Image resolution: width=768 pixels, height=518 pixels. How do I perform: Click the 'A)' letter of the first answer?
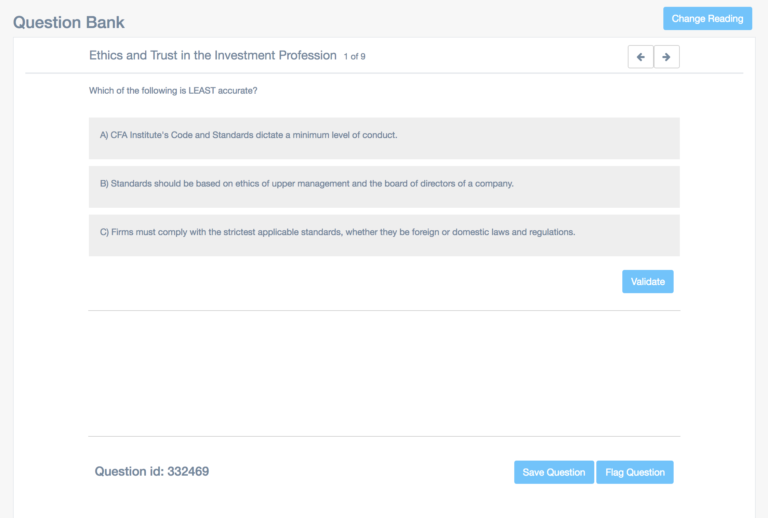[104, 135]
